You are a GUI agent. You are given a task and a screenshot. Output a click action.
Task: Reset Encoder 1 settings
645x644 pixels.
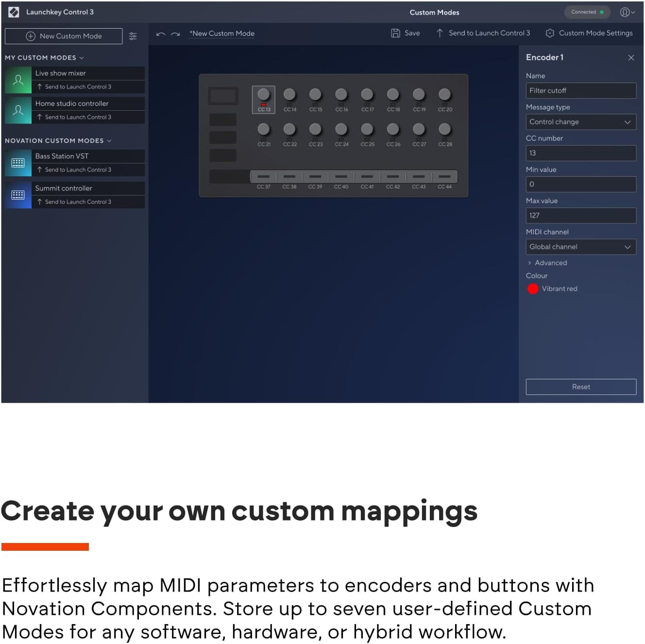(581, 387)
